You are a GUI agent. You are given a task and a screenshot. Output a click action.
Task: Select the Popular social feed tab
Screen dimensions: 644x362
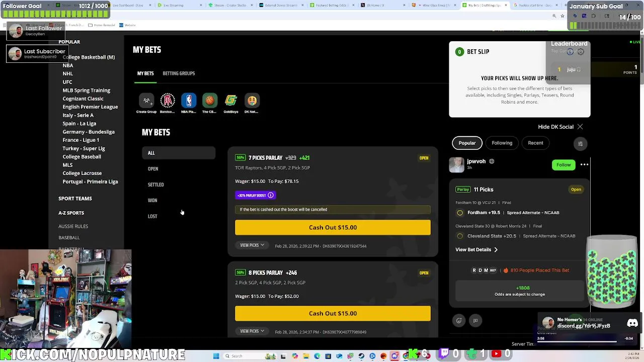467,143
